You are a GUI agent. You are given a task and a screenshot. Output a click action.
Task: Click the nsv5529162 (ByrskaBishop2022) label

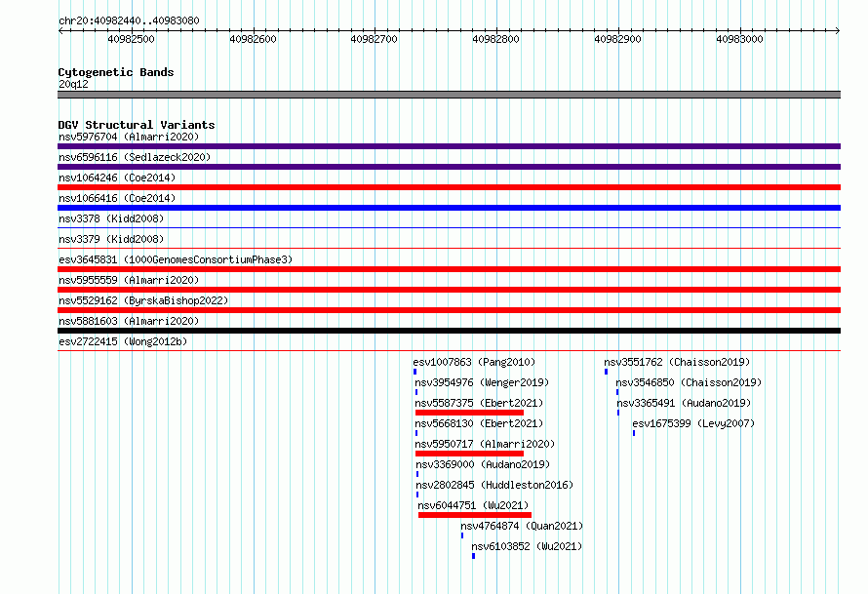(x=143, y=300)
